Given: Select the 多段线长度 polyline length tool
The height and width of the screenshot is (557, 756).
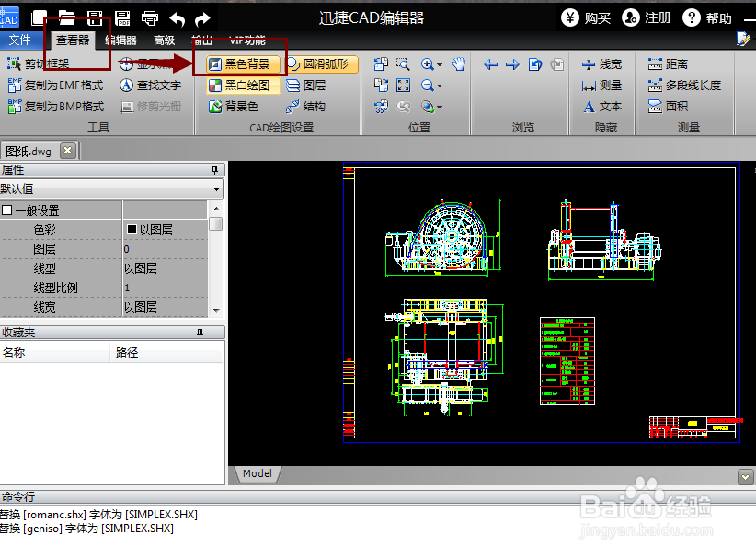Looking at the screenshot, I should click(x=684, y=85).
